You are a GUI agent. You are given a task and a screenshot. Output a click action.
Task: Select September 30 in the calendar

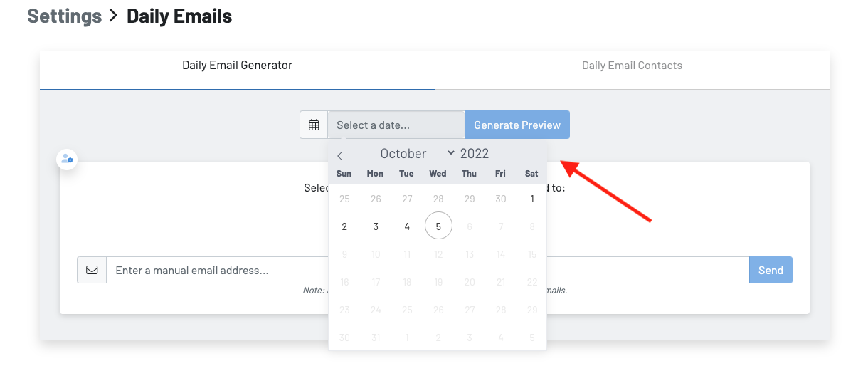pyautogui.click(x=501, y=199)
